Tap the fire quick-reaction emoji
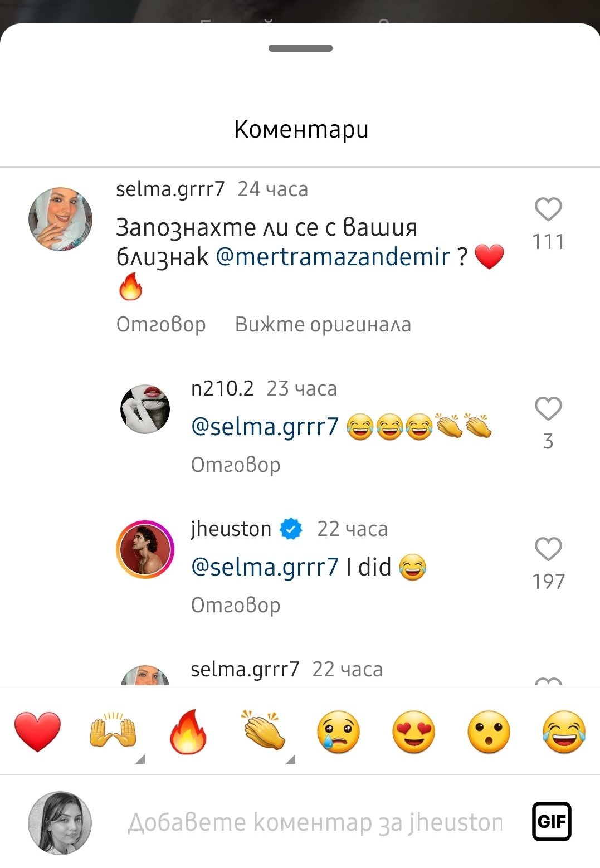This screenshot has height=868, width=600. 188,732
